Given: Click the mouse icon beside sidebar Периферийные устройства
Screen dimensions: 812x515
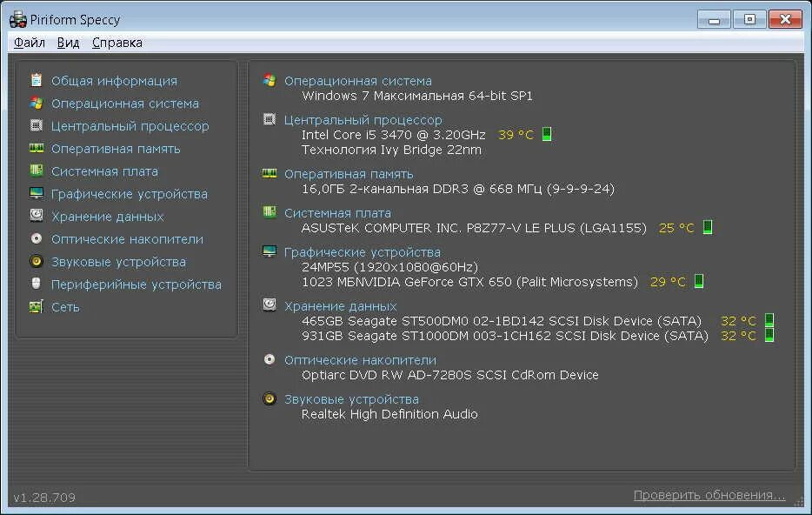Looking at the screenshot, I should coord(37,284).
